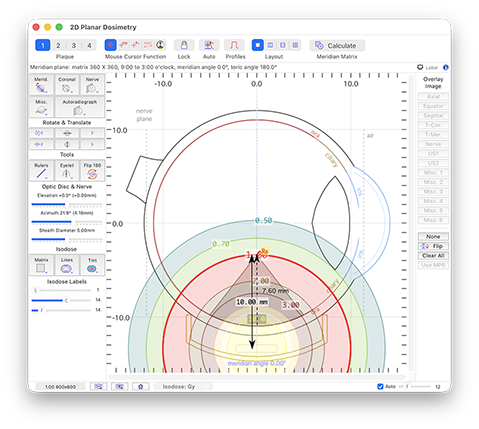Adjust the Elevation slider
The width and height of the screenshot is (479, 429).
click(67, 204)
